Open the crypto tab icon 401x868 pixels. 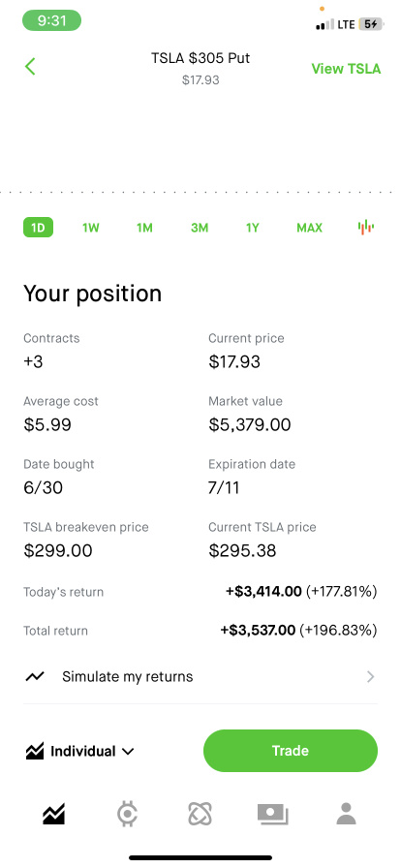click(128, 815)
